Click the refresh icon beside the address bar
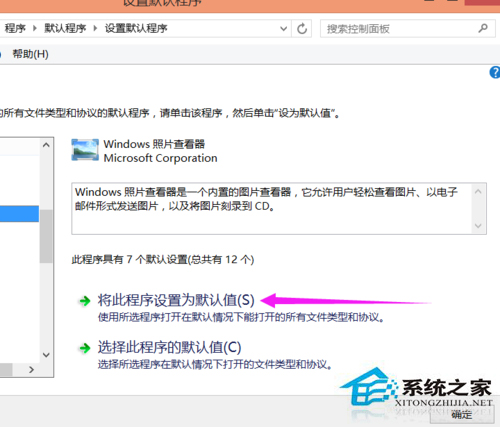 coord(302,29)
